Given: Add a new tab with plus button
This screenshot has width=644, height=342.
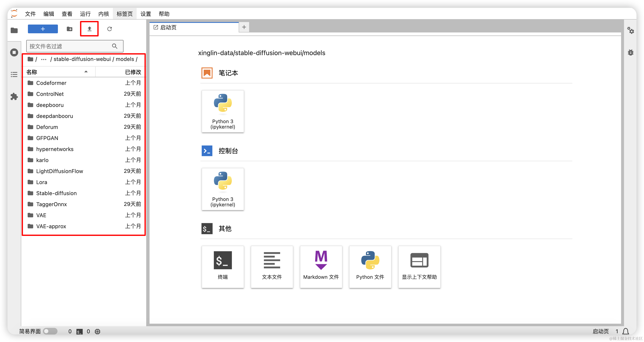Looking at the screenshot, I should [244, 27].
